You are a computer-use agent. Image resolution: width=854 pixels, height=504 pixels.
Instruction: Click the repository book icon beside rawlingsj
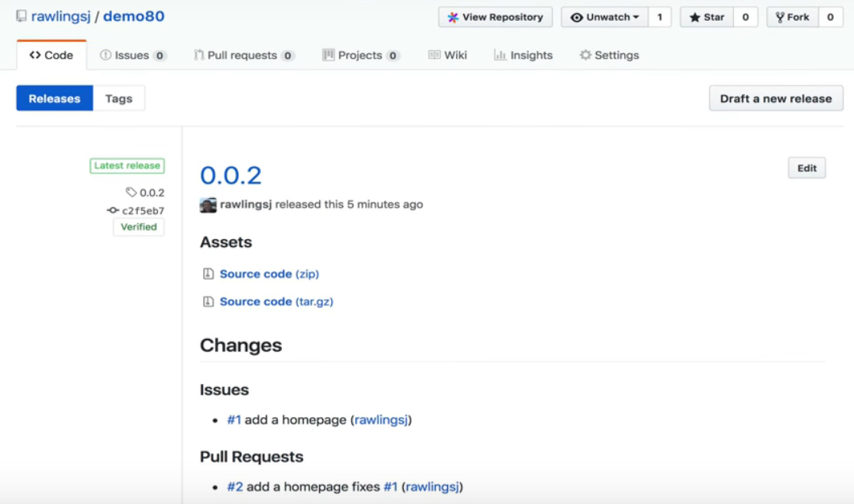pyautogui.click(x=21, y=16)
